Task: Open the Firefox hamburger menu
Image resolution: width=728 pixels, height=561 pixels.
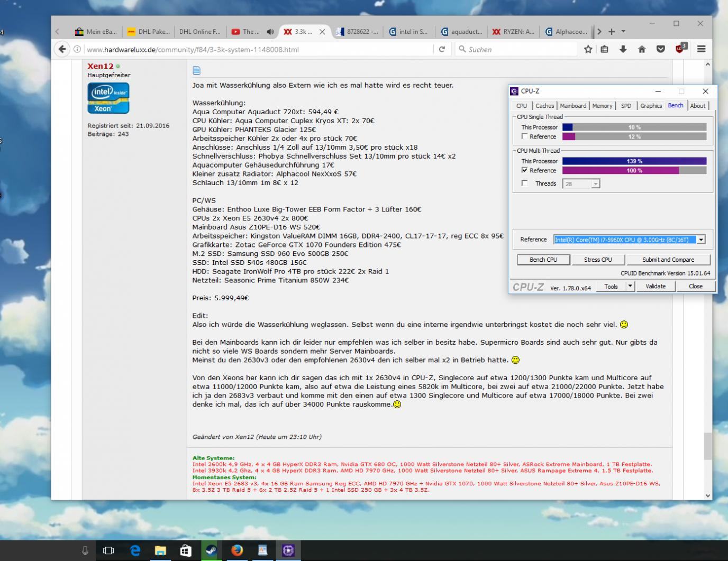Action: (x=702, y=49)
